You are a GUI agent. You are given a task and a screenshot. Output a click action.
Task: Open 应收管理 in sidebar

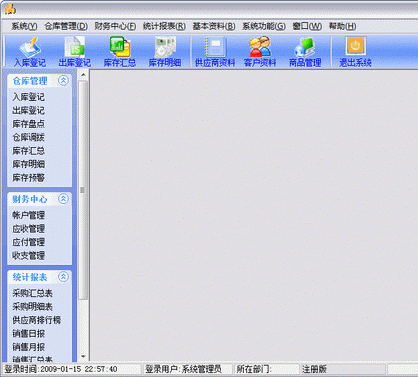point(28,229)
